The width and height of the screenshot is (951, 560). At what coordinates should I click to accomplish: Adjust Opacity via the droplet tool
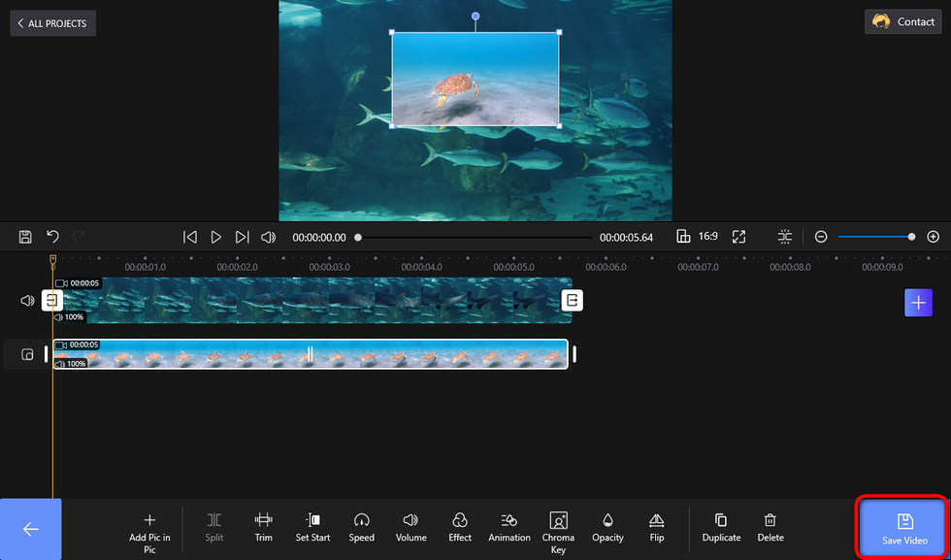607,527
